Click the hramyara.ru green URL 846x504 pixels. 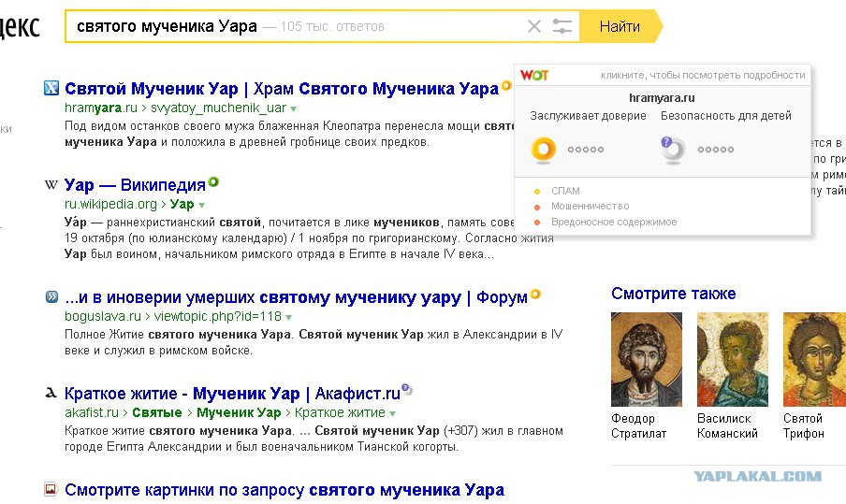pos(101,108)
